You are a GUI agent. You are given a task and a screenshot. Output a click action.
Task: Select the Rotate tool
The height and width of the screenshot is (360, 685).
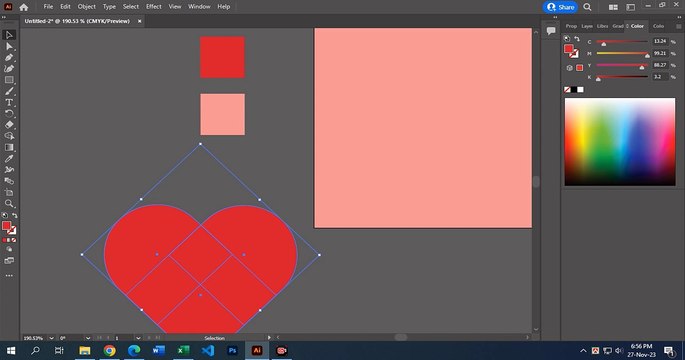9,114
